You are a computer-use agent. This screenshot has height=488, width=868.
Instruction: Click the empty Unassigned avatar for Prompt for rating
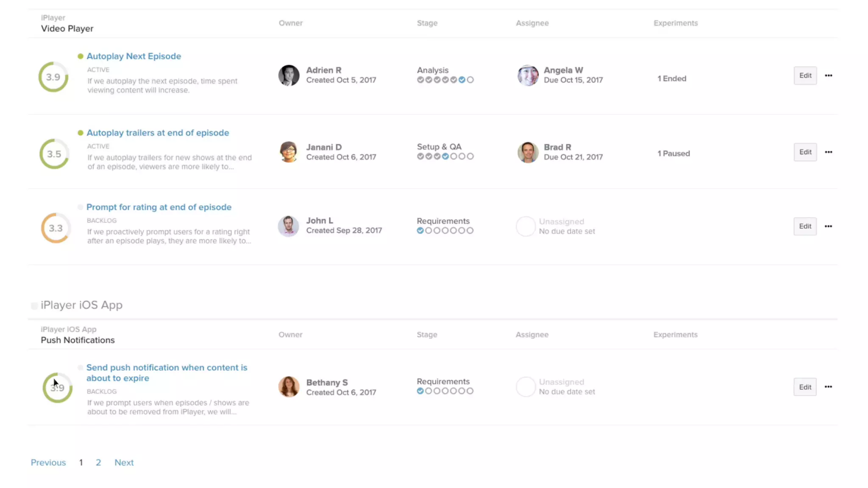point(526,226)
